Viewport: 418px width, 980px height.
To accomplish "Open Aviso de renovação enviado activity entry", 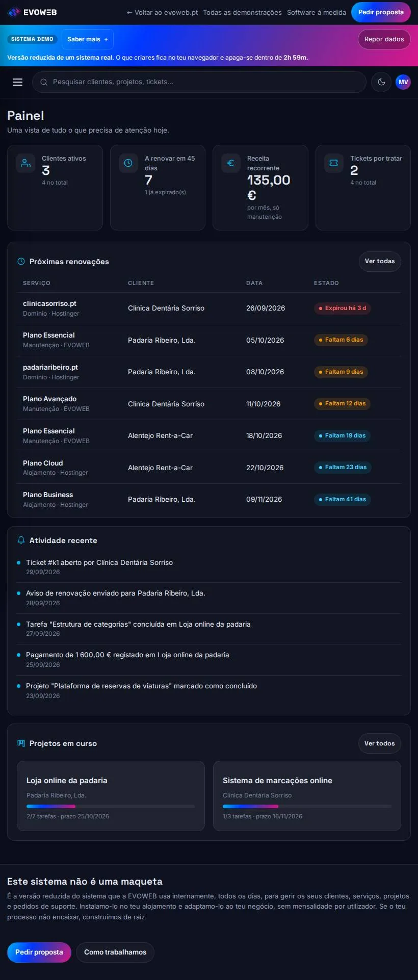I will [x=209, y=598].
